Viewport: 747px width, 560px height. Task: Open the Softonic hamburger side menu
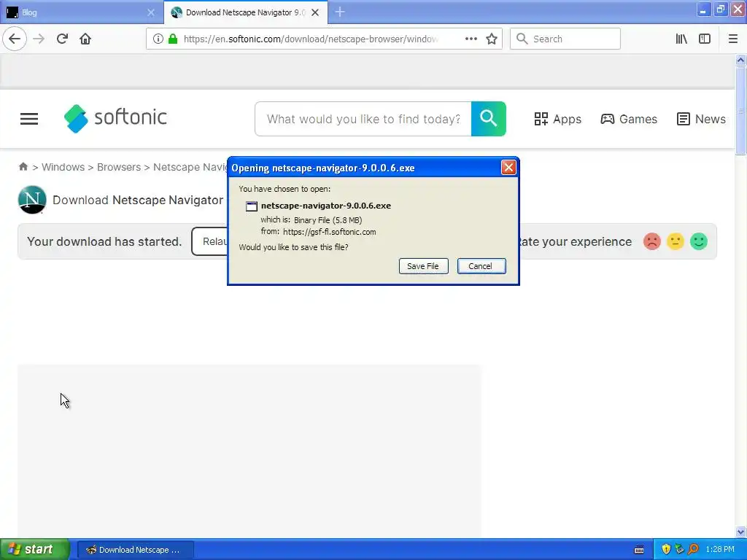[x=29, y=119]
